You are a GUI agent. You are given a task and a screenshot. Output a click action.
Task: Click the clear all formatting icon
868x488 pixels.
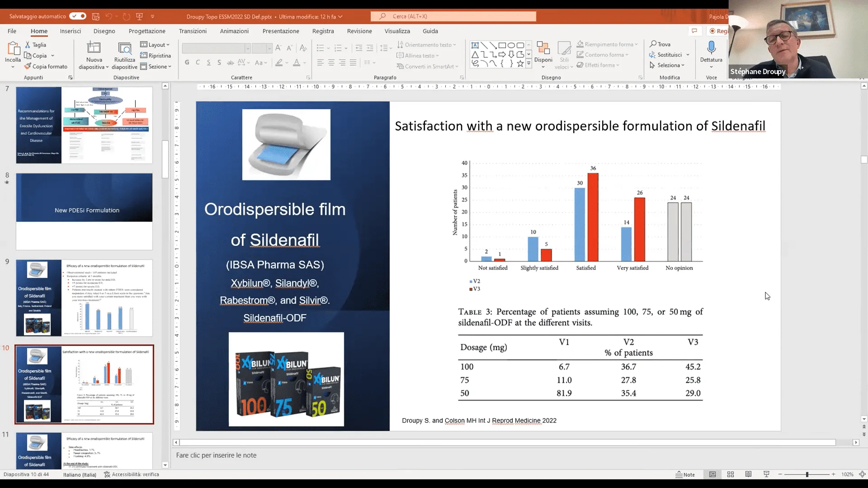tap(303, 48)
